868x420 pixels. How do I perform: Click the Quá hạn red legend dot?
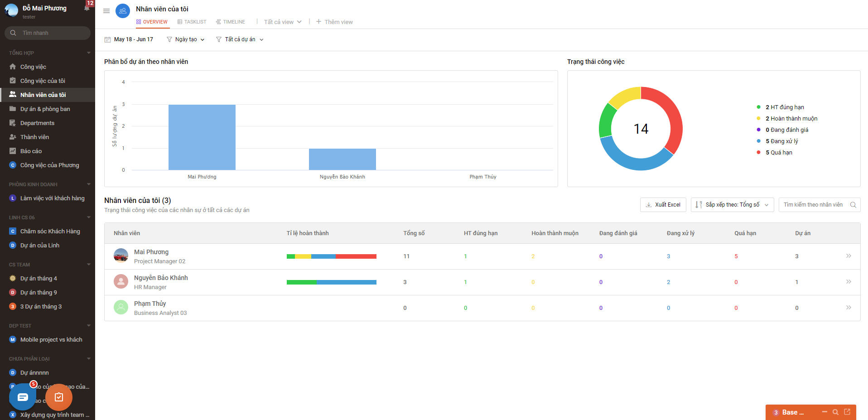(x=758, y=152)
